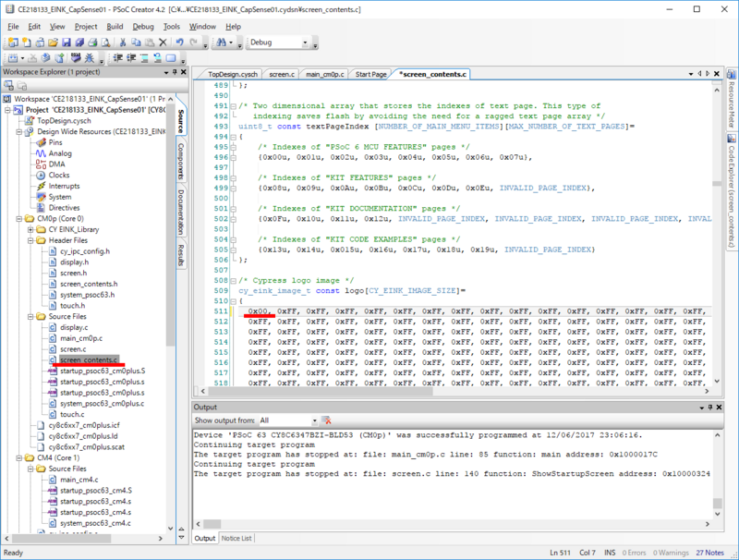The width and height of the screenshot is (739, 560).
Task: Switch to the Start Page tab
Action: tap(370, 74)
